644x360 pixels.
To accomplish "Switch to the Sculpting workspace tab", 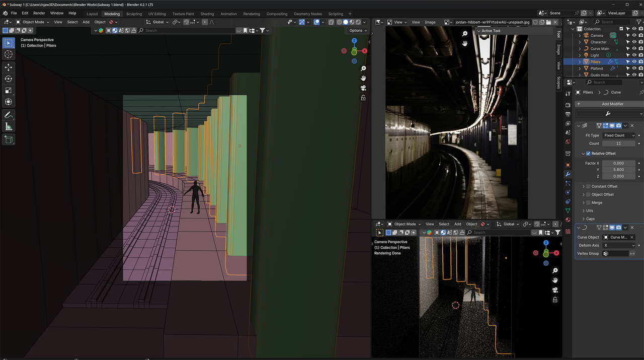I will (134, 14).
